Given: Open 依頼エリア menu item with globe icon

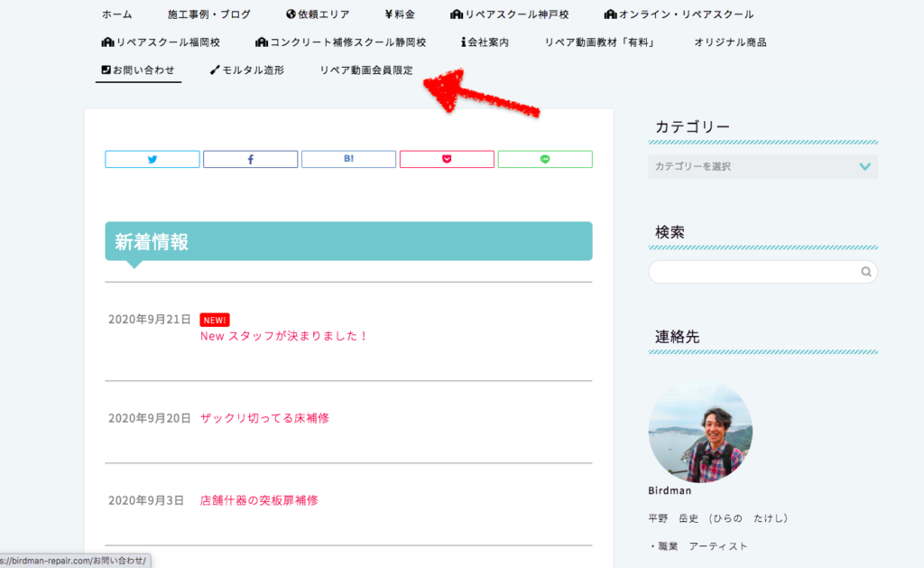Looking at the screenshot, I should [x=317, y=14].
